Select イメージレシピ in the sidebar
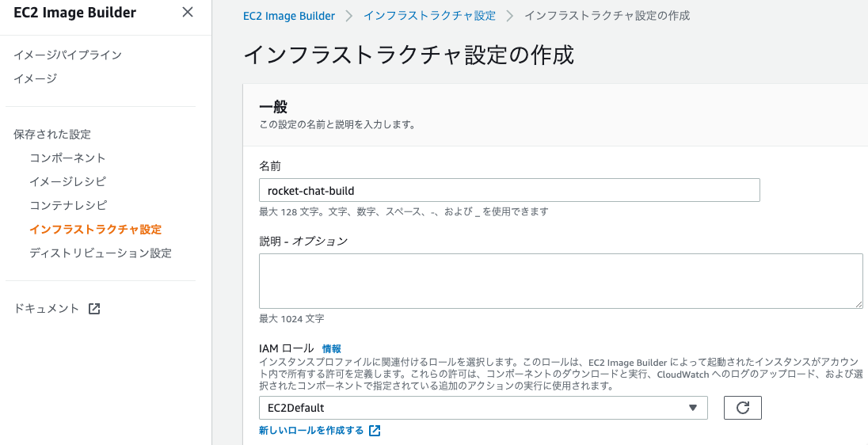 coord(67,181)
